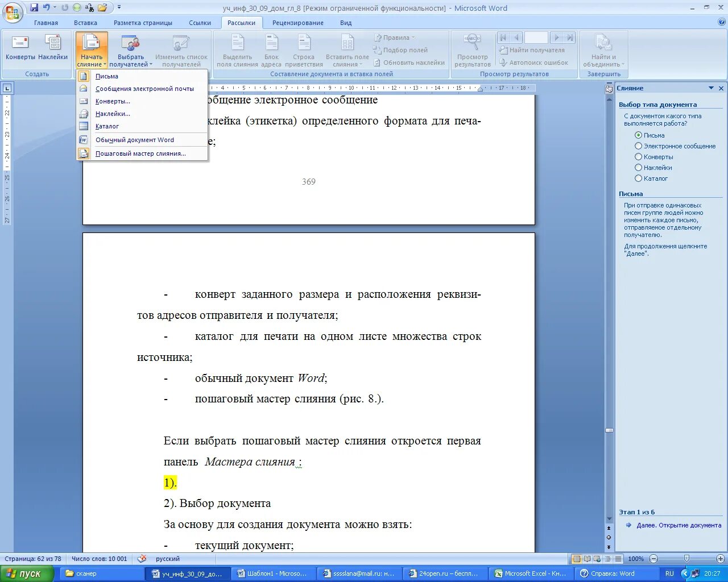This screenshot has width=728, height=582.
Task: Click the ruler tab selector icon
Action: click(x=7, y=88)
